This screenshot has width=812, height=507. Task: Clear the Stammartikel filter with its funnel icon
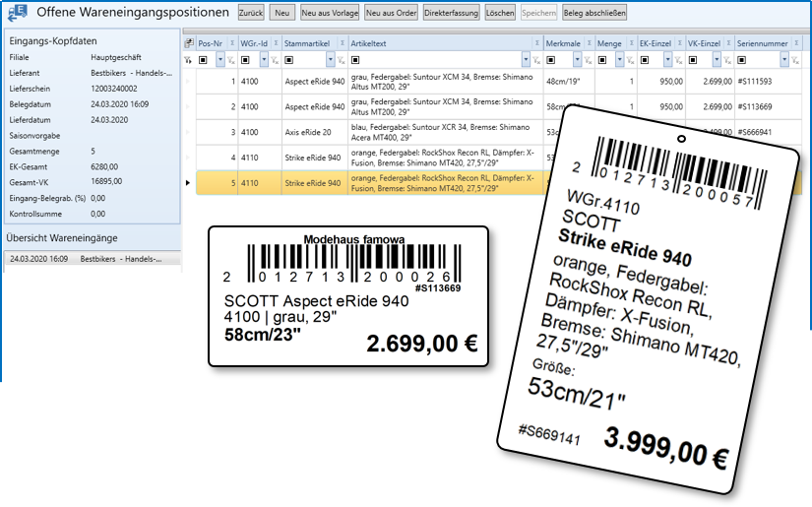(342, 61)
